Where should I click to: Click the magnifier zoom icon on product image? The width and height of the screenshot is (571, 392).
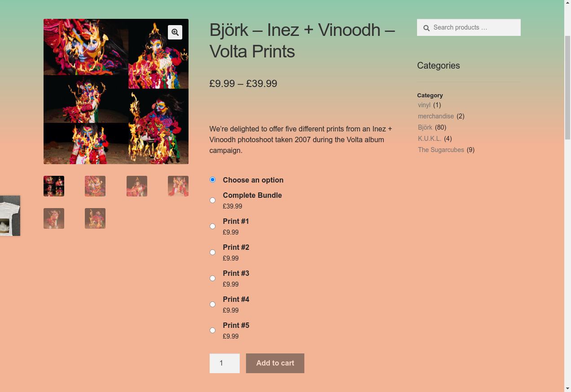coord(175,32)
